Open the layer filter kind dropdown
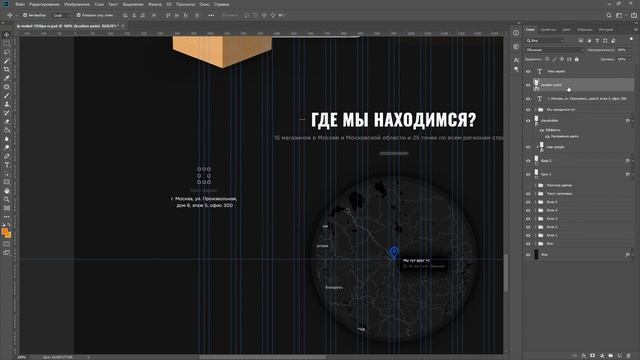Image resolution: width=640 pixels, height=360 pixels. click(545, 40)
